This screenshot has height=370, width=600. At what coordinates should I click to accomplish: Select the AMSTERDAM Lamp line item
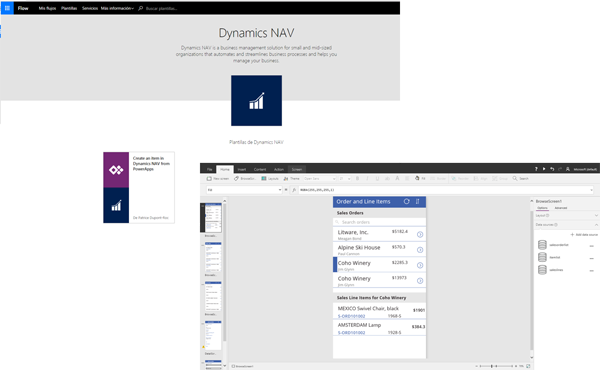(x=379, y=328)
